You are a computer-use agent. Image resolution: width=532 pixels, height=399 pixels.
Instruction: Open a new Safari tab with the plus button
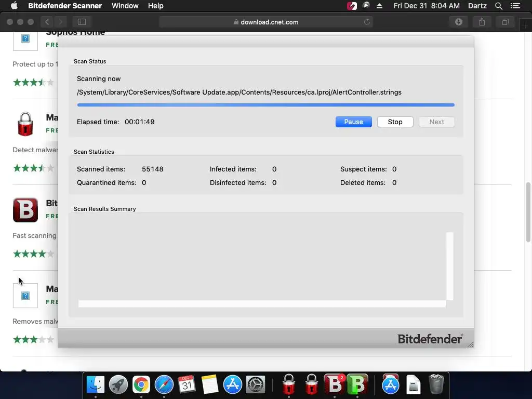point(525,25)
